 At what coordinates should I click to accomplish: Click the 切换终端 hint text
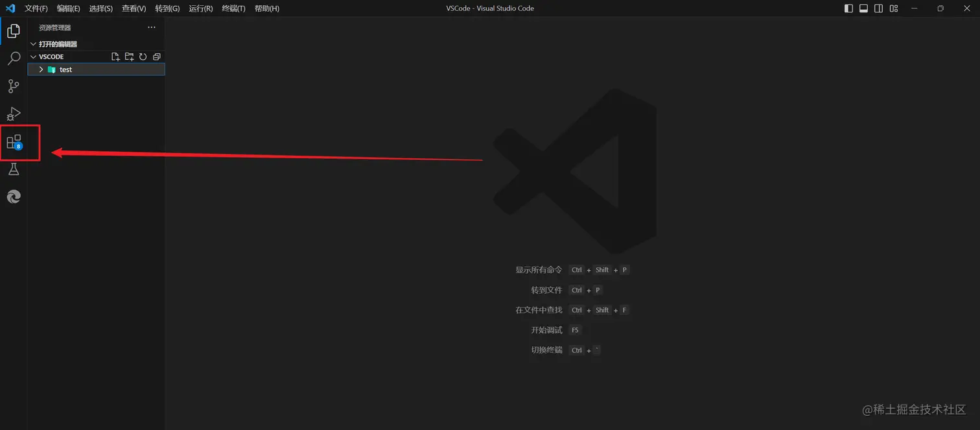pos(546,350)
